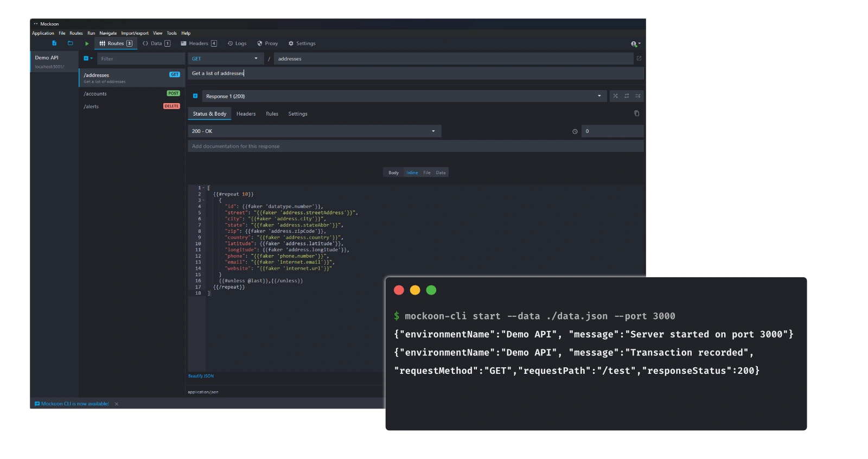Open the Import/export menu
868x459 pixels.
pyautogui.click(x=135, y=33)
